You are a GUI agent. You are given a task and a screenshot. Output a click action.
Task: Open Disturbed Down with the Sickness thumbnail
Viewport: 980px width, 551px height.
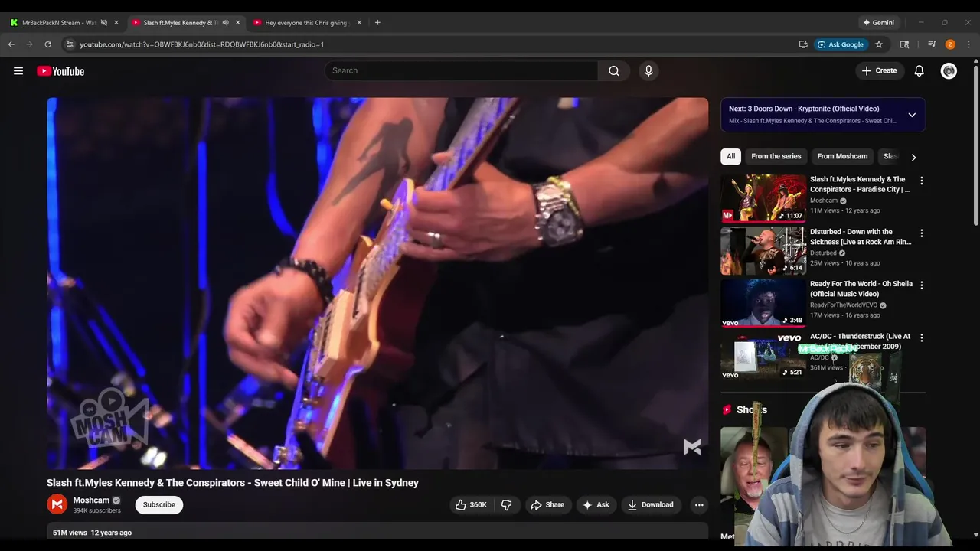point(763,250)
